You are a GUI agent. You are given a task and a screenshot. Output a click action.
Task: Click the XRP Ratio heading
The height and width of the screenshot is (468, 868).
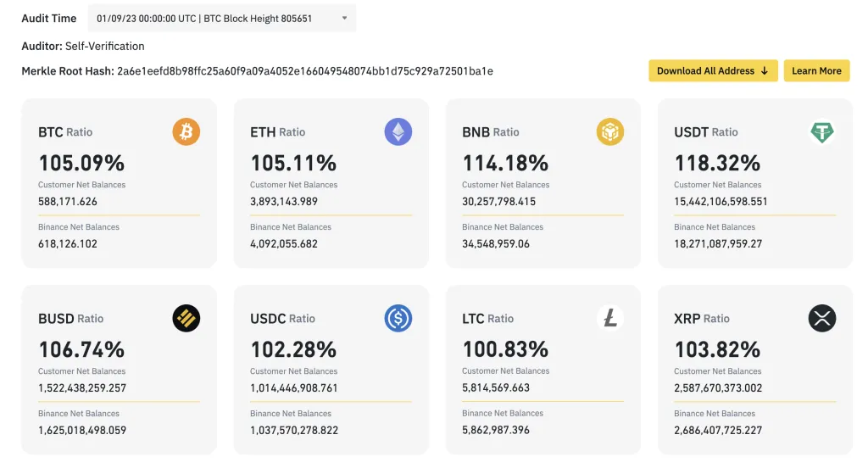(x=702, y=319)
